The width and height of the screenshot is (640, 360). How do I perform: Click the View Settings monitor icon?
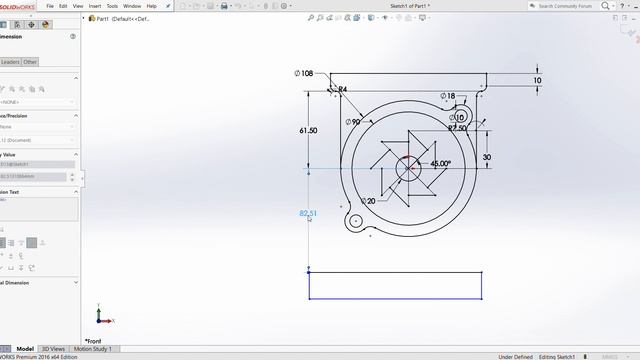(x=422, y=18)
